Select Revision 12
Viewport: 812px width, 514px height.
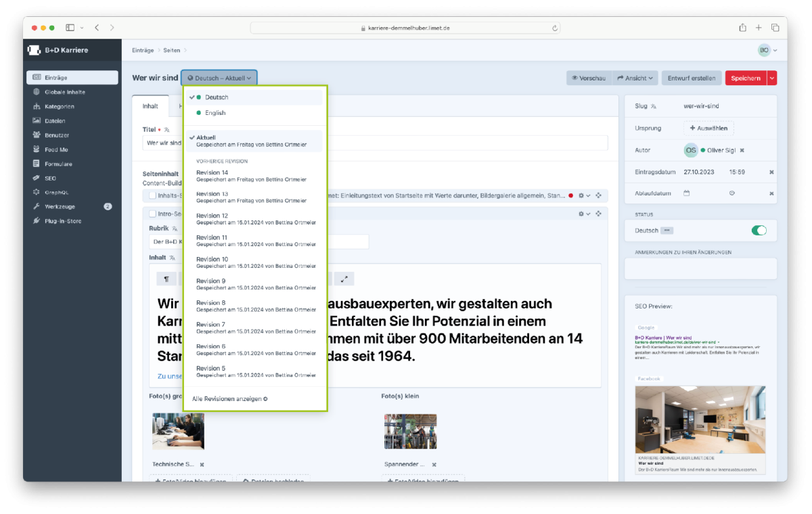click(254, 219)
